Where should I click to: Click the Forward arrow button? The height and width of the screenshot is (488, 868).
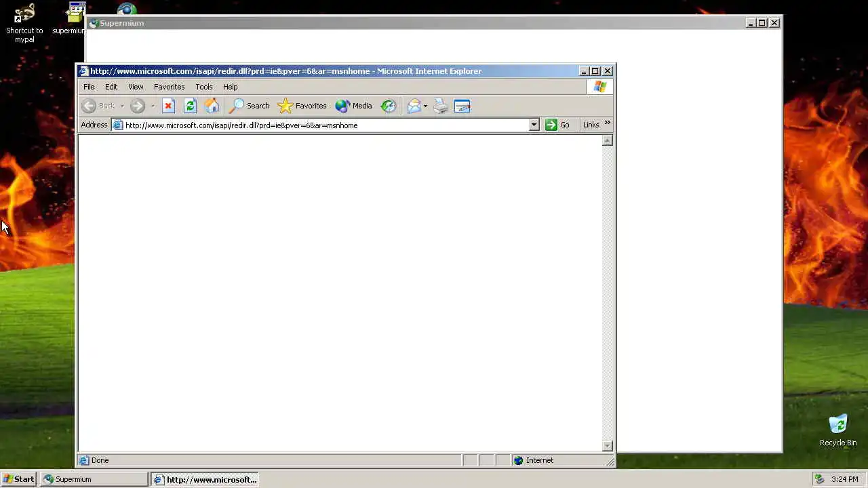click(138, 106)
